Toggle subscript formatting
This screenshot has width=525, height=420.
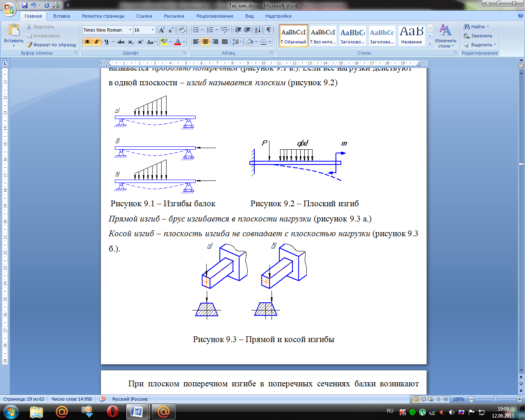click(x=130, y=42)
